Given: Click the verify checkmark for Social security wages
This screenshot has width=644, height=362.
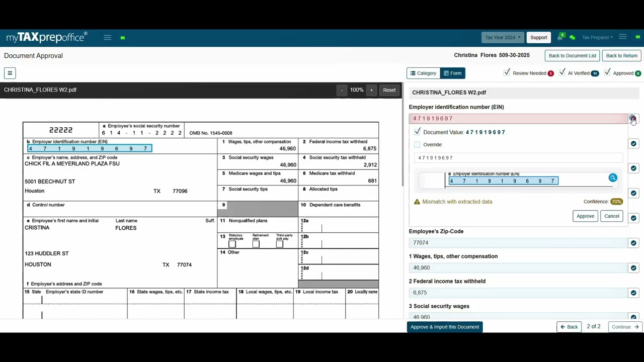Looking at the screenshot, I should pos(633,317).
